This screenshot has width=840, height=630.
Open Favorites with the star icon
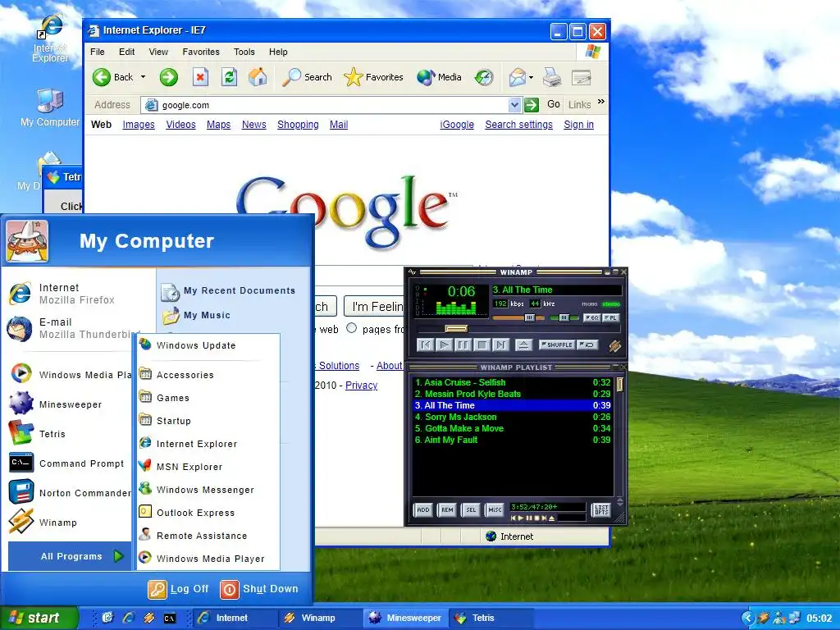(x=373, y=77)
